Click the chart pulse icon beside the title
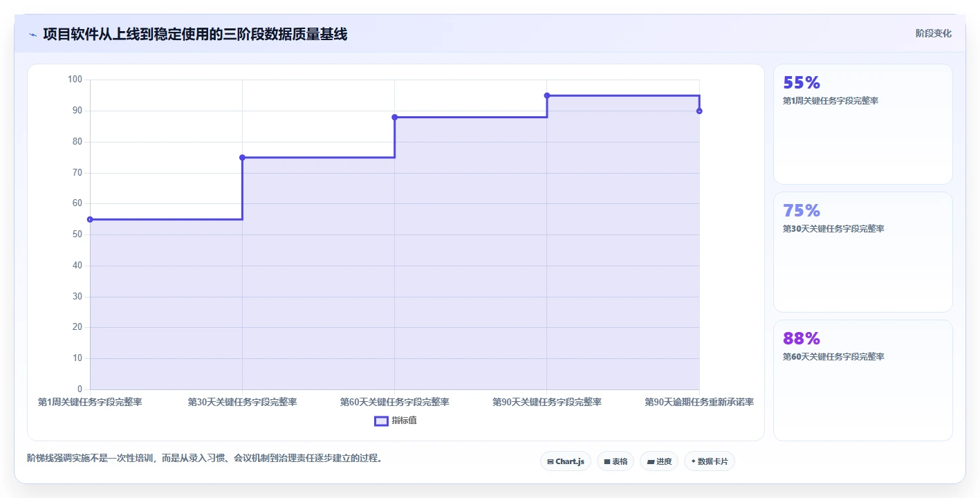 [33, 35]
